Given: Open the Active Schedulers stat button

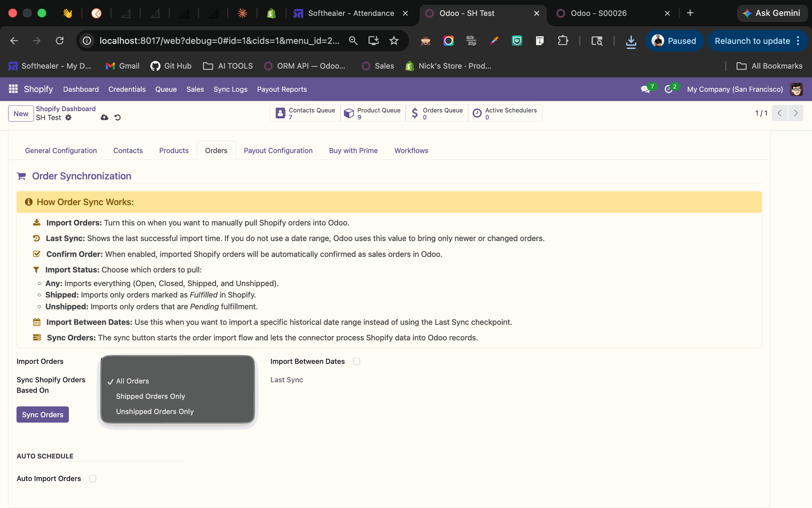Looking at the screenshot, I should tap(505, 113).
